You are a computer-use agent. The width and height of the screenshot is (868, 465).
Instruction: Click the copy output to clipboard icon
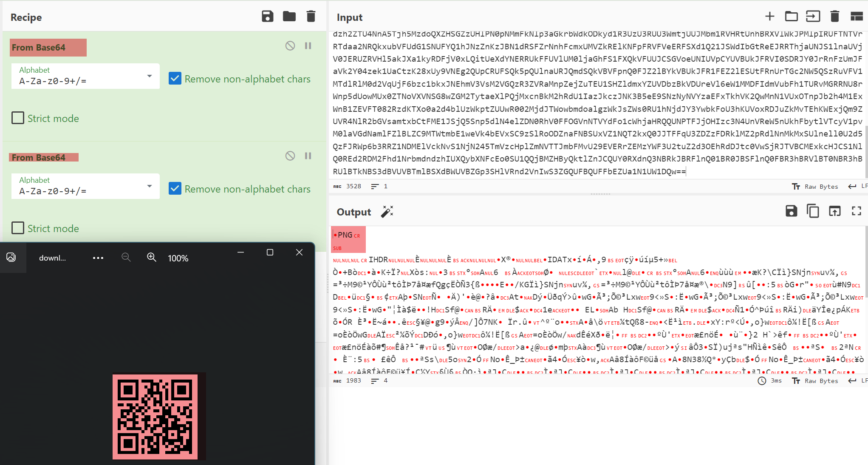click(x=813, y=212)
